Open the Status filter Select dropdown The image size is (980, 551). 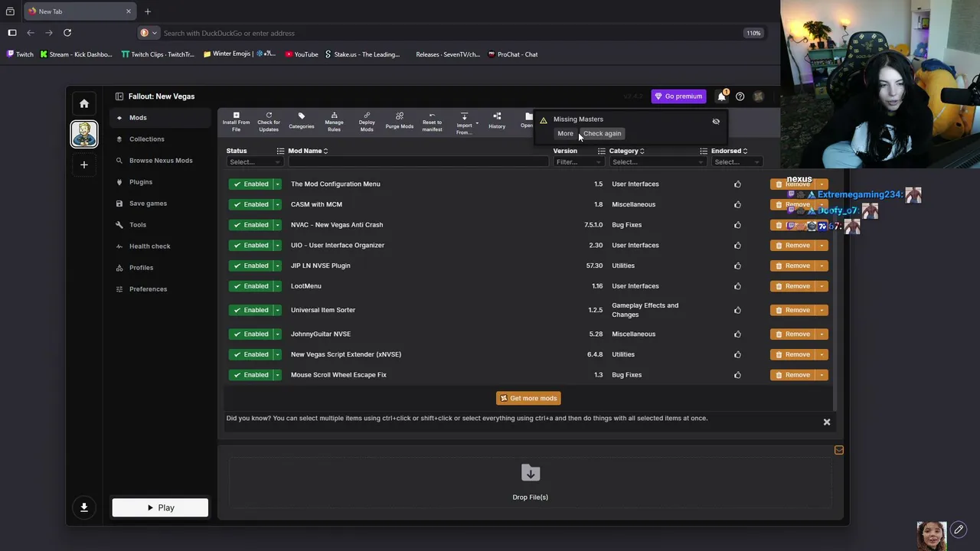(x=254, y=161)
